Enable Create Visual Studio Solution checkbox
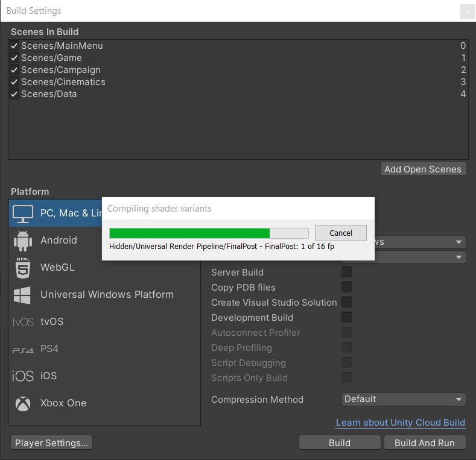This screenshot has width=476, height=460. (346, 302)
